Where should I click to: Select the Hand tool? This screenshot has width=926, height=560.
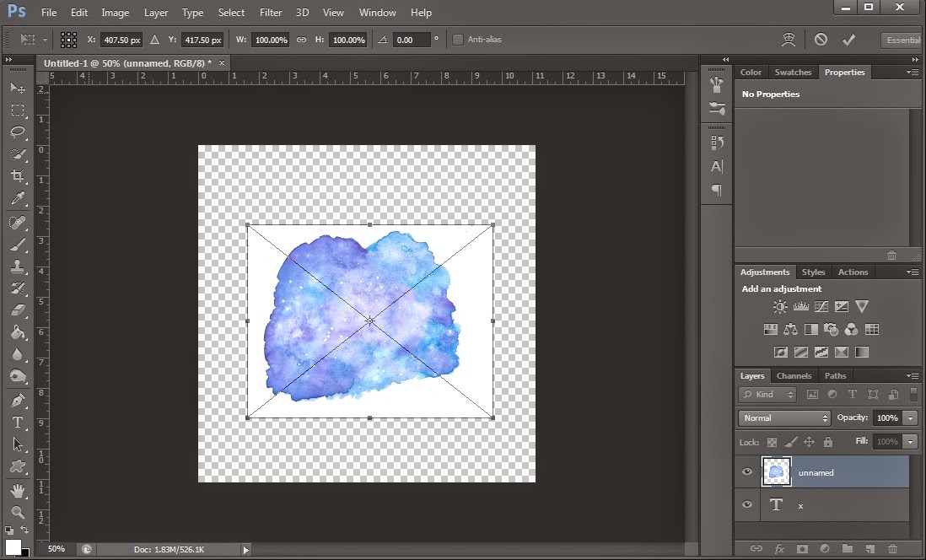[x=18, y=490]
